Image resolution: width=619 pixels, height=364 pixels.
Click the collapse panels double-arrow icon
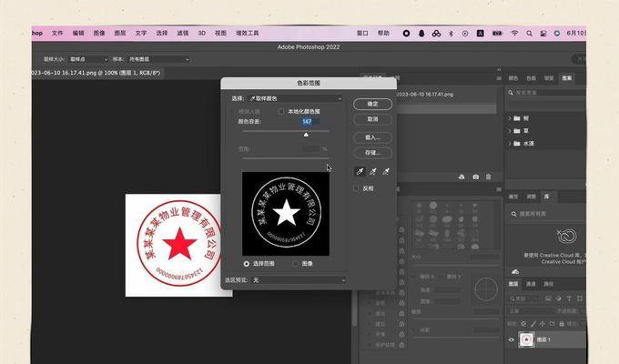tap(499, 69)
